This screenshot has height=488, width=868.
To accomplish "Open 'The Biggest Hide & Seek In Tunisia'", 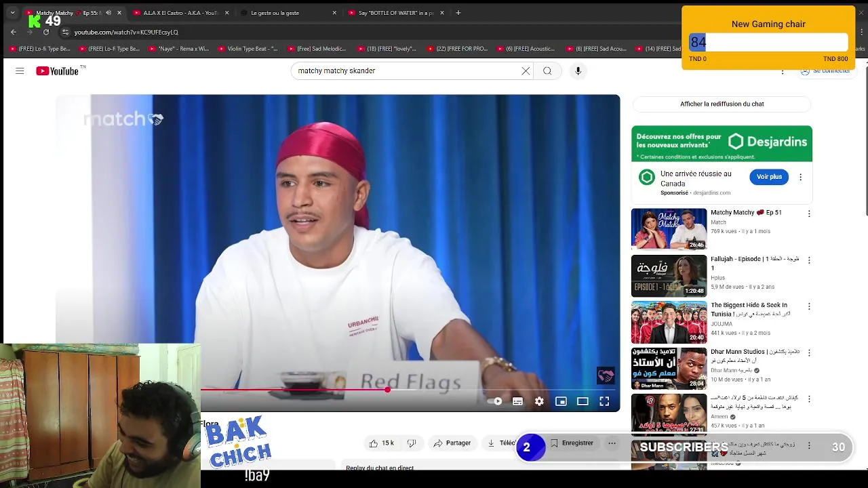I will click(x=669, y=322).
